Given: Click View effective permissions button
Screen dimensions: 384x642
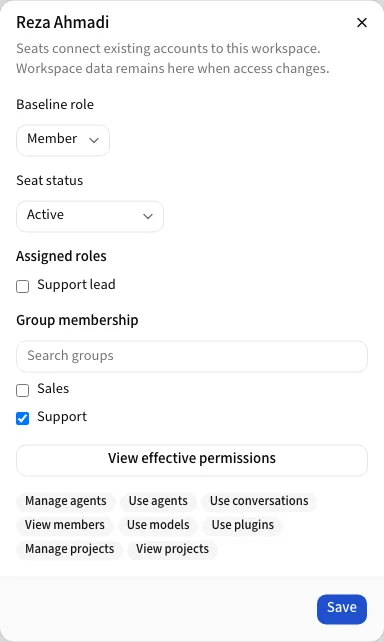Looking at the screenshot, I should pyautogui.click(x=192, y=460).
